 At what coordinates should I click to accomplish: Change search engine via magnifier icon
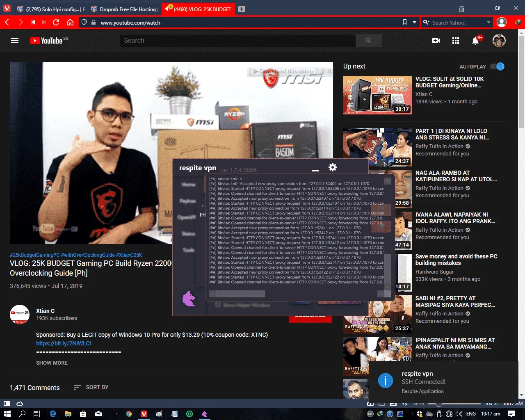click(x=427, y=23)
